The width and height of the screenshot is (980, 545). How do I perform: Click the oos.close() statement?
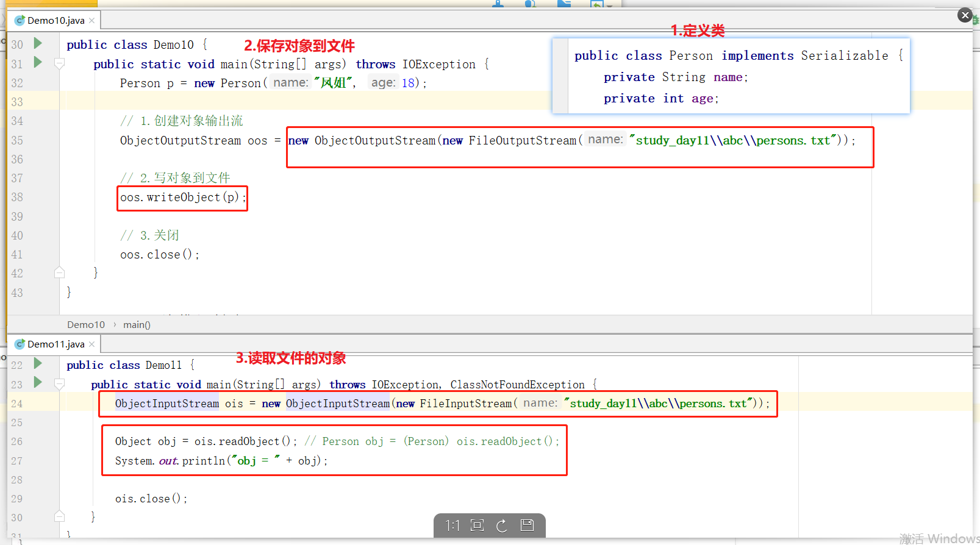160,255
